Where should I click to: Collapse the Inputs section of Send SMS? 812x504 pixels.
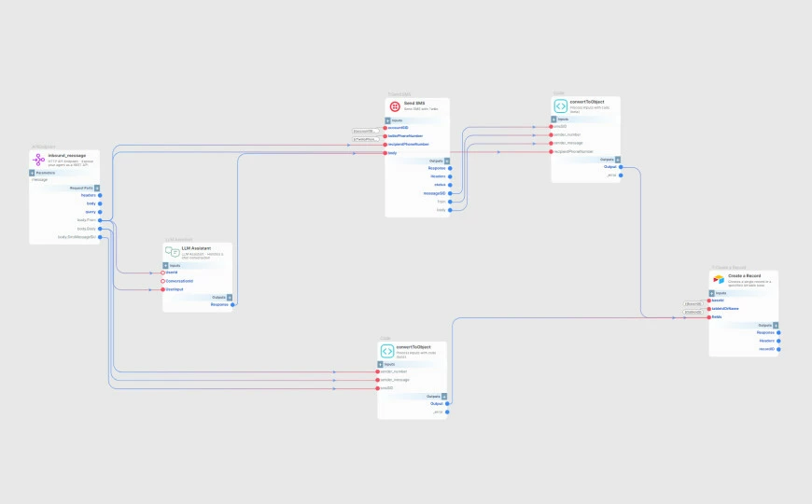point(388,120)
